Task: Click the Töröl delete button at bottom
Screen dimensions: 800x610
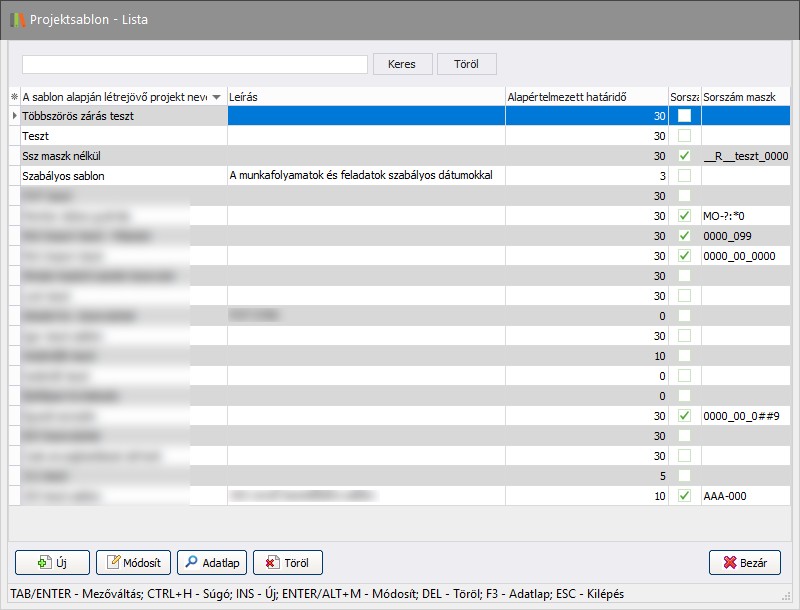Action: [x=288, y=562]
